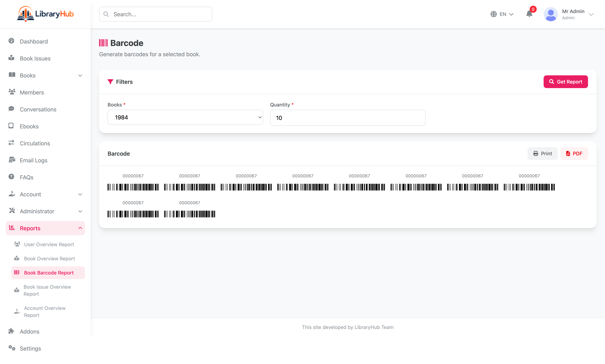Click the Get Report button

click(x=566, y=82)
